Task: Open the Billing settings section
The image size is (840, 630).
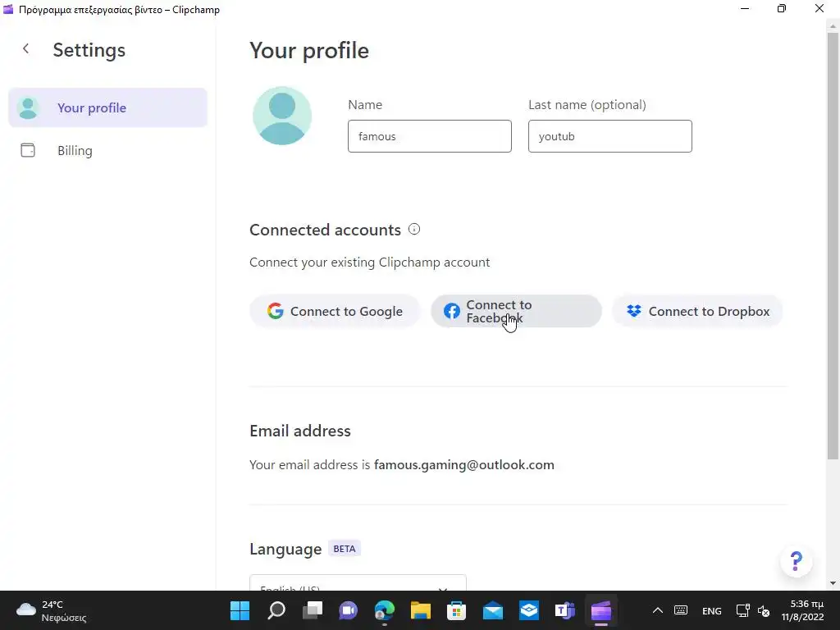Action: (107, 151)
